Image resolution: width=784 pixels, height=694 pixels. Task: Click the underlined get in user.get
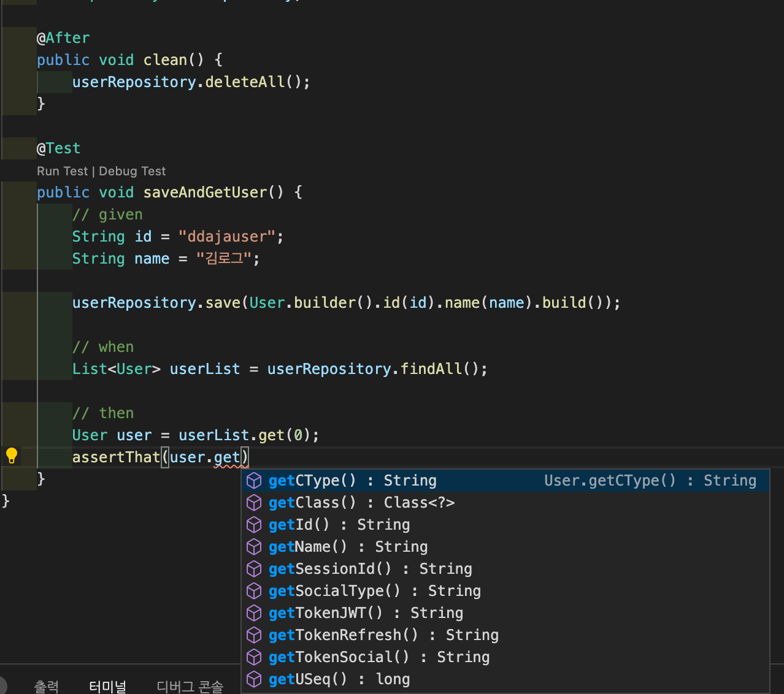pyautogui.click(x=227, y=457)
